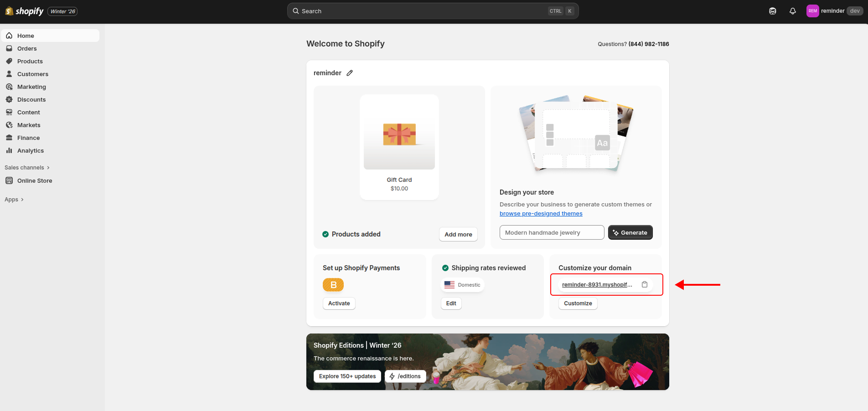Image resolution: width=868 pixels, height=411 pixels.
Task: Click the Orders icon in sidebar
Action: tap(9, 48)
